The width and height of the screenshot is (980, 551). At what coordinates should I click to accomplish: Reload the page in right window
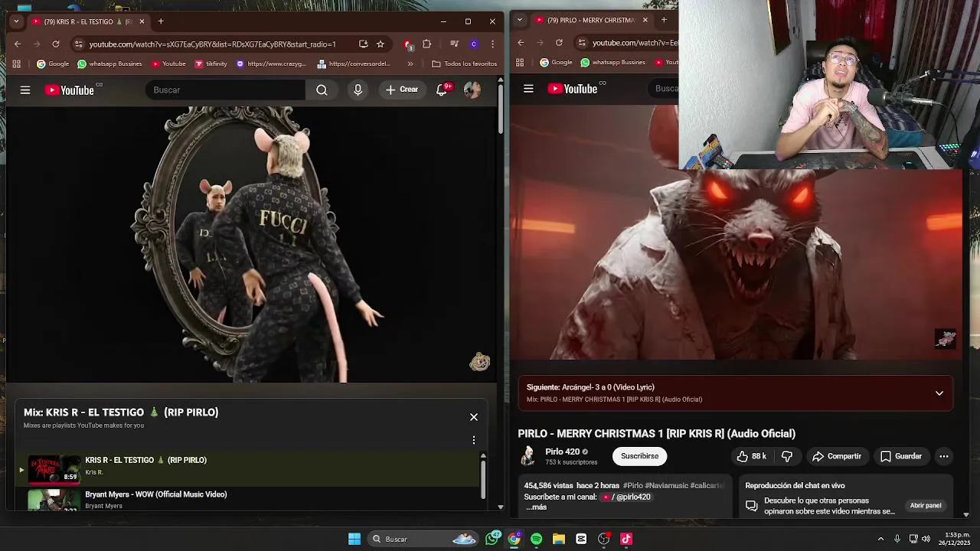coord(559,43)
